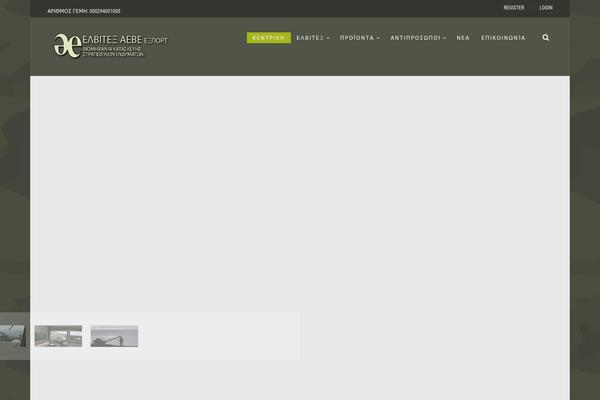Open the search magnifier icon
Image resolution: width=600 pixels, height=400 pixels.
point(546,38)
